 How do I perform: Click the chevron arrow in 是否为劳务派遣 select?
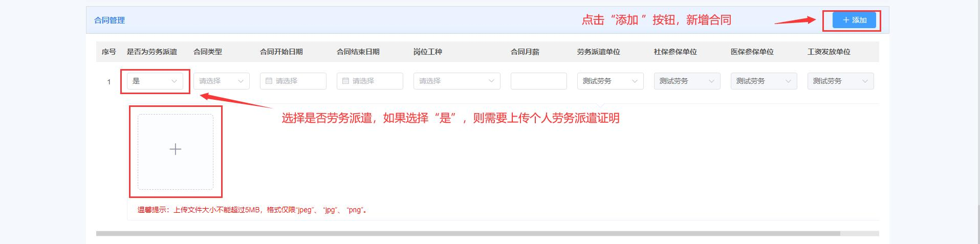pos(174,81)
